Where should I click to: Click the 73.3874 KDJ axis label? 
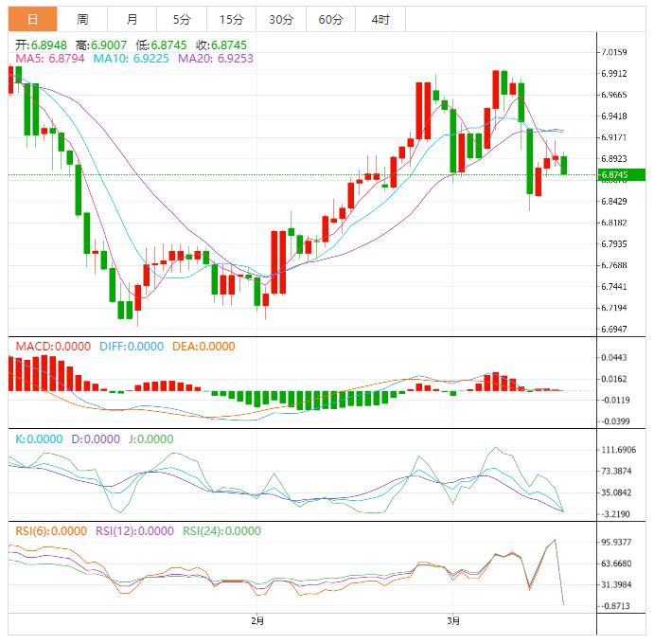pos(616,471)
